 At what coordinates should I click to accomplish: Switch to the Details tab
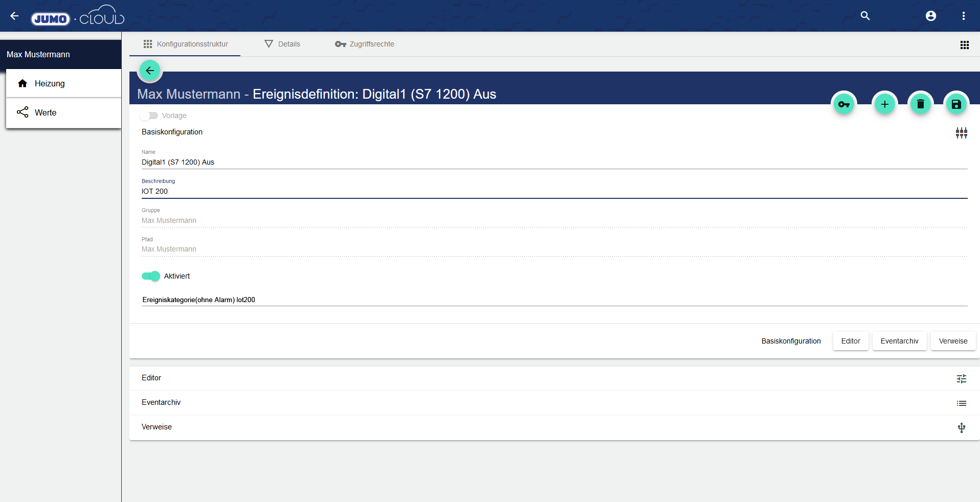pos(282,44)
